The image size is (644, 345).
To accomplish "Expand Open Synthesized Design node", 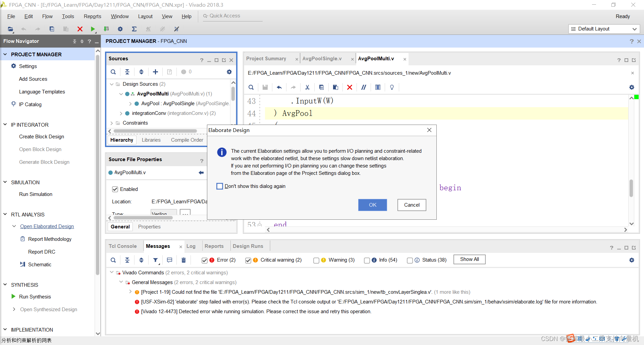I will click(14, 309).
